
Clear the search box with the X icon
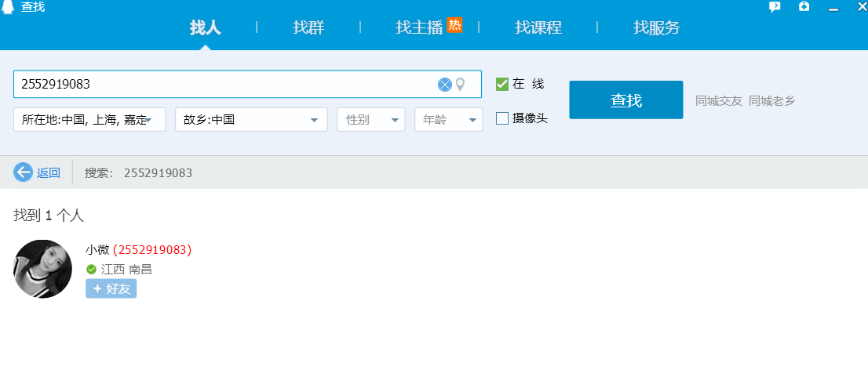(x=444, y=85)
